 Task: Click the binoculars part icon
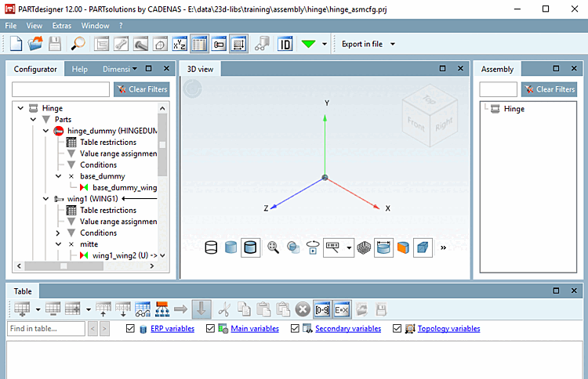point(262,44)
